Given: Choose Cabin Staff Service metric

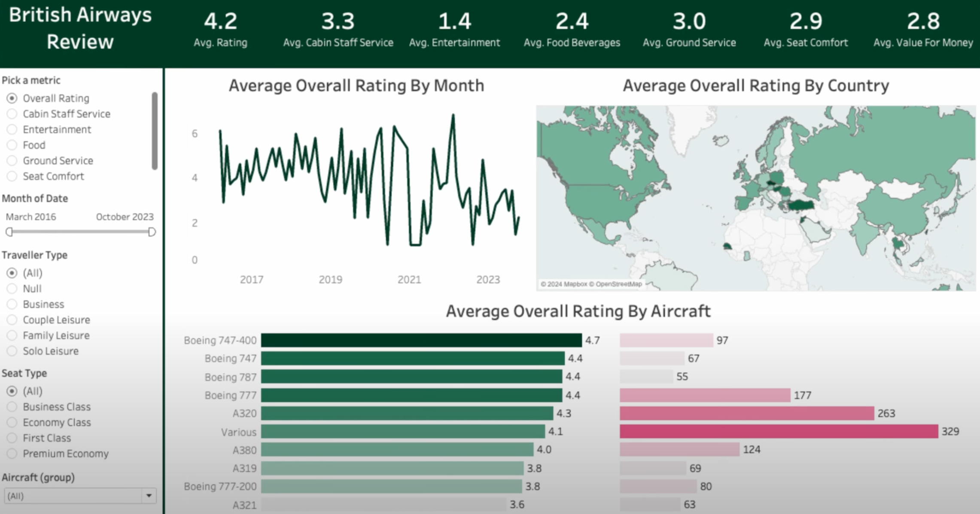Looking at the screenshot, I should coord(12,114).
